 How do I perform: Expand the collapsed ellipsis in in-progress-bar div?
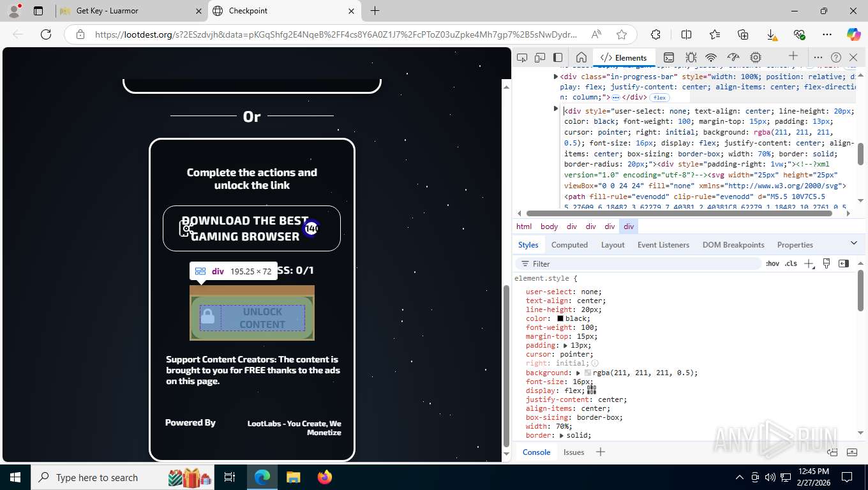[x=616, y=98]
